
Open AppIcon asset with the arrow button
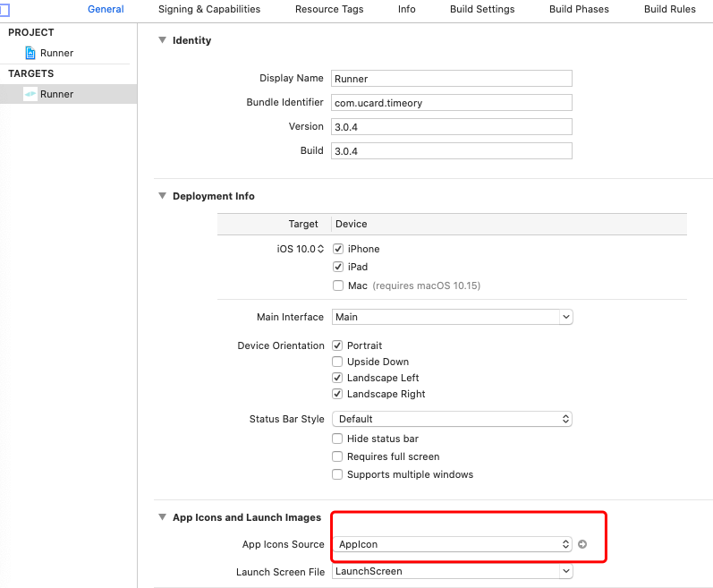click(582, 544)
